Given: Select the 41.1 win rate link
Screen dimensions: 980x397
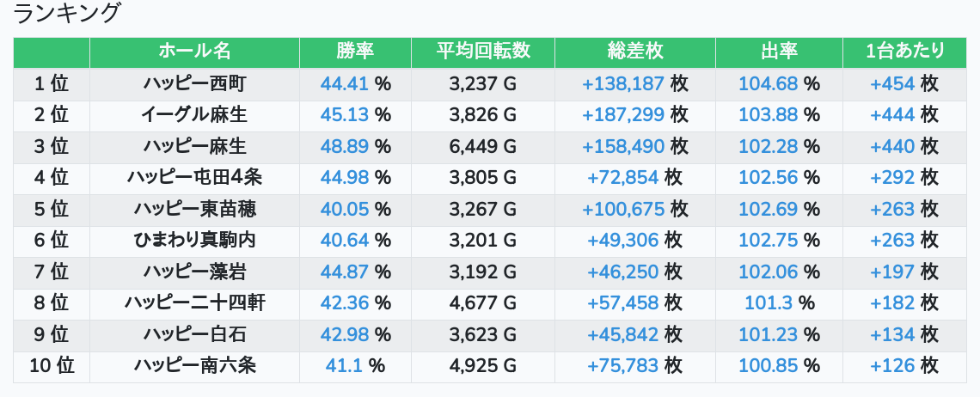Looking at the screenshot, I should (344, 366).
